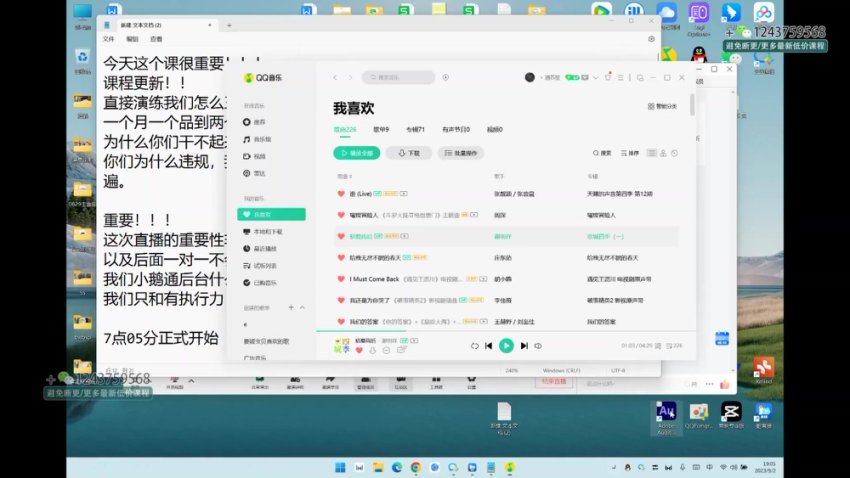This screenshot has width=850, height=478.
Task: Open 最近播放 in the sidebar
Action: click(x=262, y=247)
